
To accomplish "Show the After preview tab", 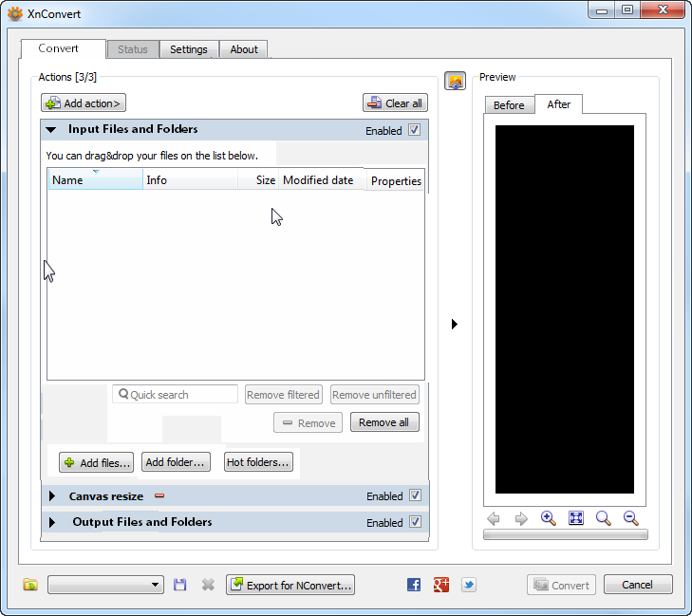I will [x=559, y=104].
